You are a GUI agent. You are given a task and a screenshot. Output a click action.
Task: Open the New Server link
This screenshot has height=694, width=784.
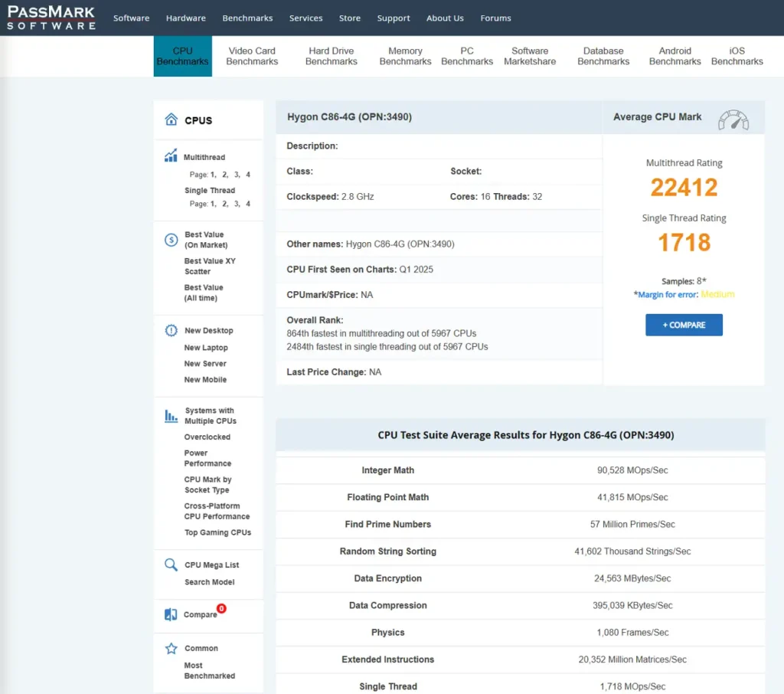[x=205, y=363]
